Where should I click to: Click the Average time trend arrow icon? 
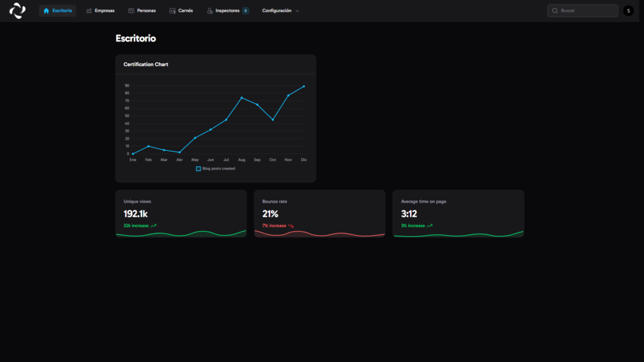click(x=430, y=226)
